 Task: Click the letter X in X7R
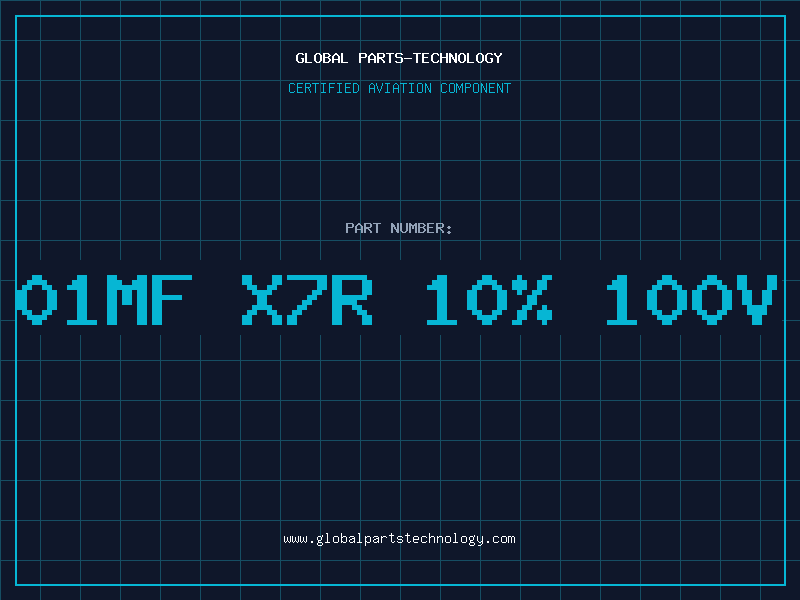262,300
